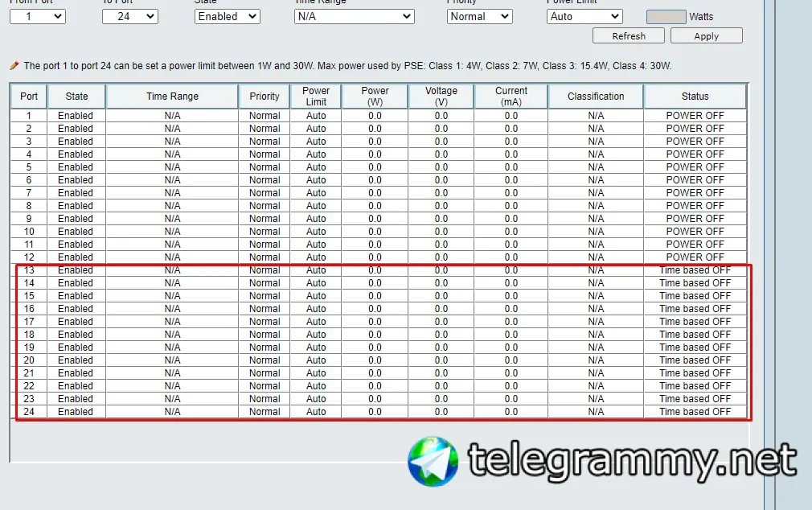Image resolution: width=812 pixels, height=510 pixels.
Task: Click the 0.0 current value of port 8
Action: [x=511, y=206]
